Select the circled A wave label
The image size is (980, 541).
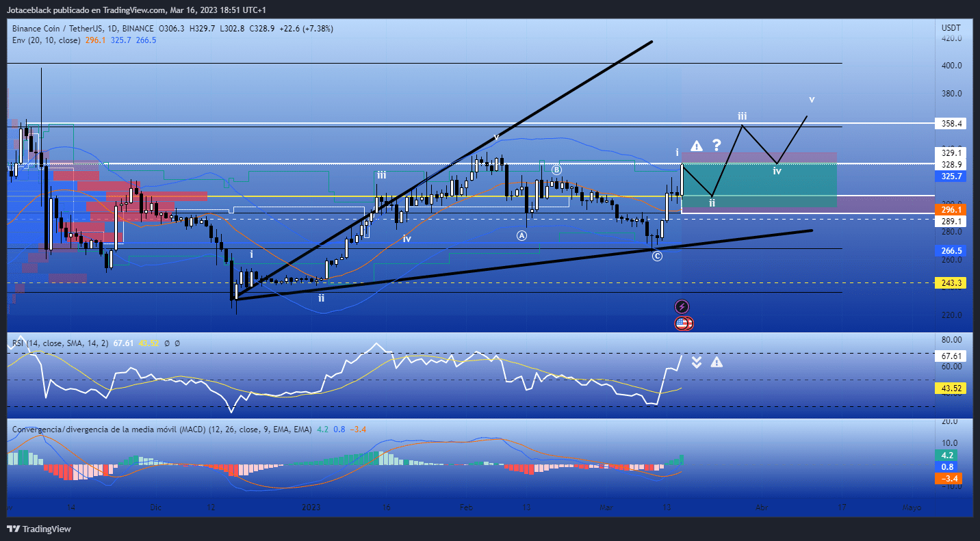pos(521,235)
